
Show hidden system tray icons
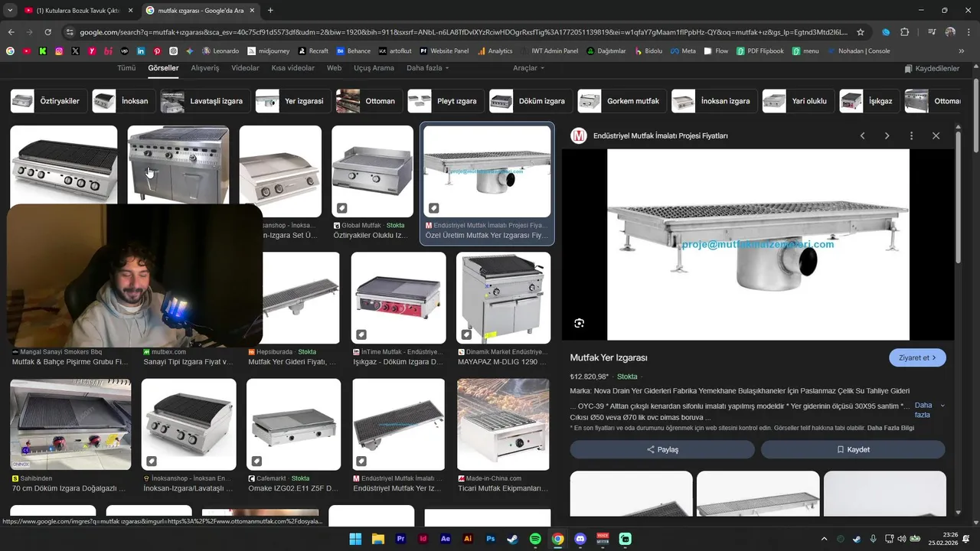(x=824, y=539)
